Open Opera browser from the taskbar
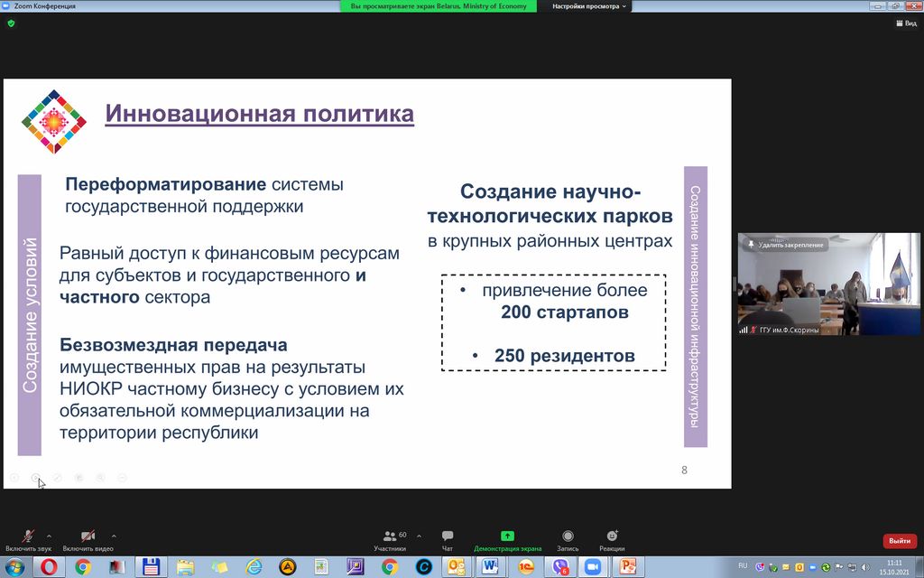This screenshot has width=924, height=578. [49, 567]
